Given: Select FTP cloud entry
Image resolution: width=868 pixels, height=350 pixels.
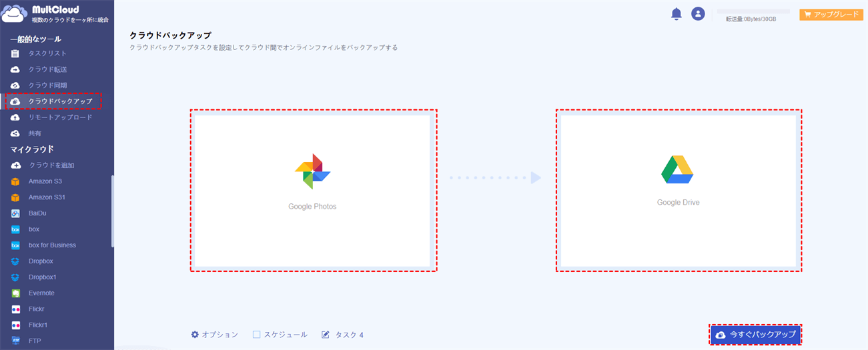Looking at the screenshot, I should (35, 341).
